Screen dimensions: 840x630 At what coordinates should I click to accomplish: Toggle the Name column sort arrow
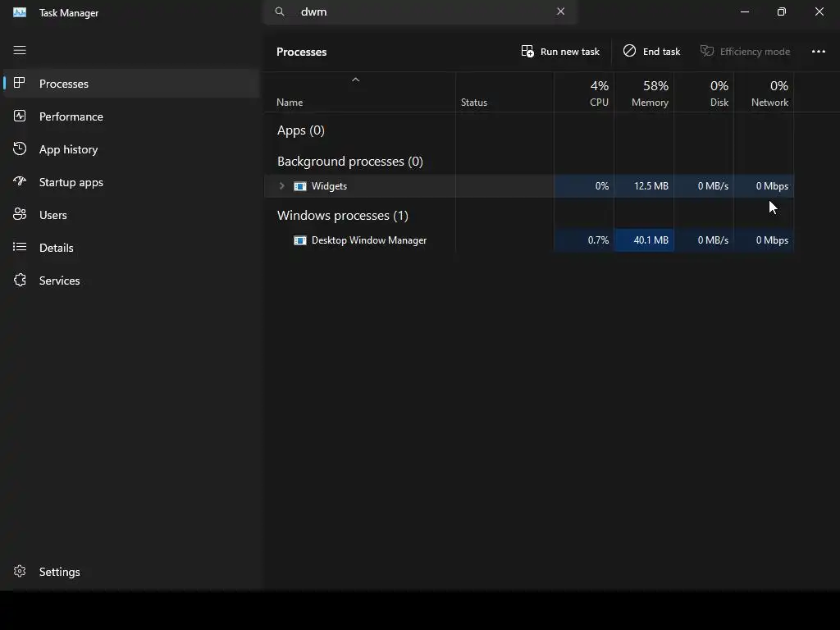(x=355, y=80)
